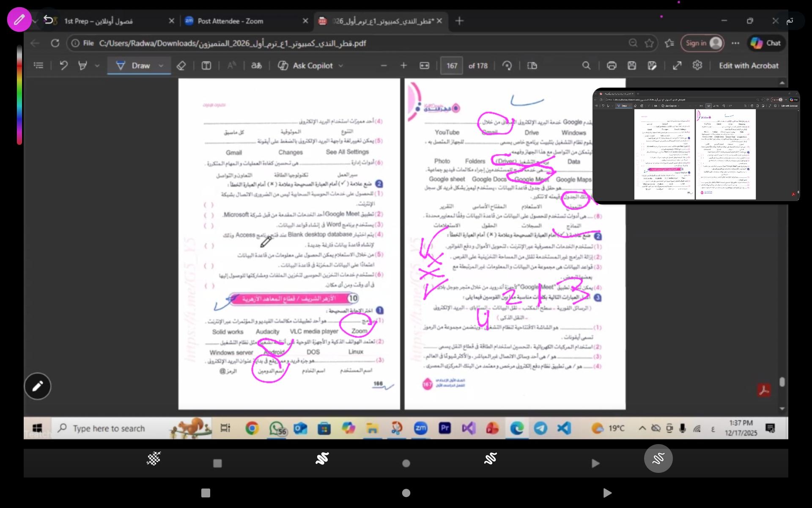
Task: Toggle the Draw tool
Action: (134, 66)
